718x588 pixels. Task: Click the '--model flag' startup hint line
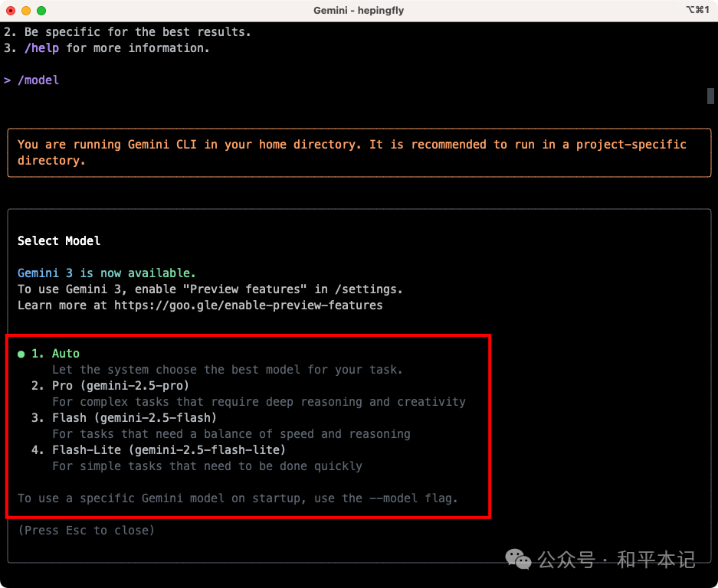[x=238, y=498]
